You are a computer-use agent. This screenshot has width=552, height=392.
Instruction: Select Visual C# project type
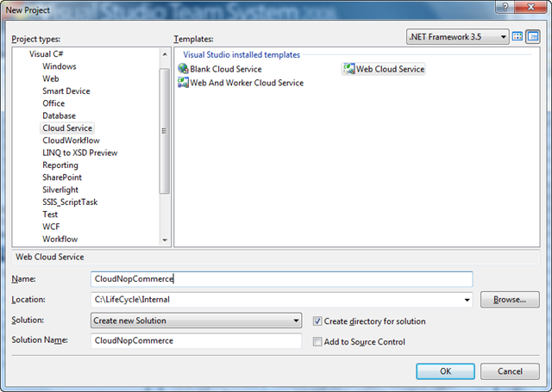[x=46, y=54]
